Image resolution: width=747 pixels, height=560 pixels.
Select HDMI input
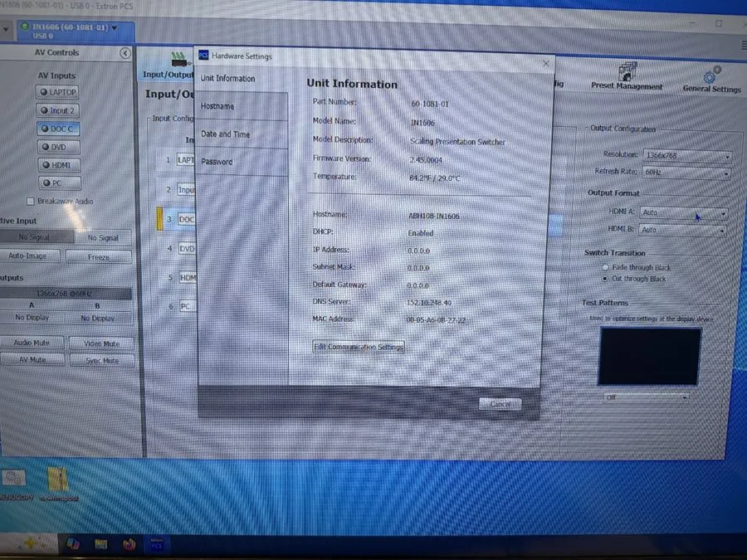pyautogui.click(x=59, y=165)
